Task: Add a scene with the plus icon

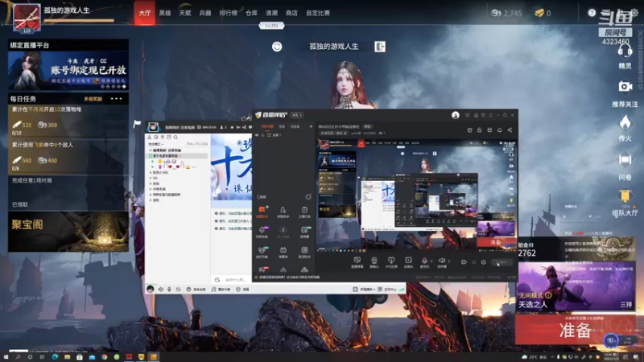Action: click(311, 126)
